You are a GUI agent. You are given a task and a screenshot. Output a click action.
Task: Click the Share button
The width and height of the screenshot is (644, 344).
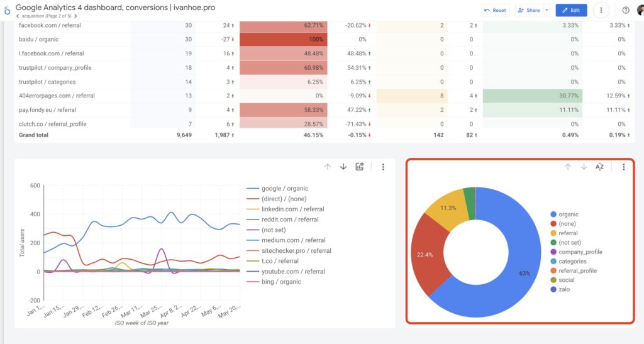529,10
